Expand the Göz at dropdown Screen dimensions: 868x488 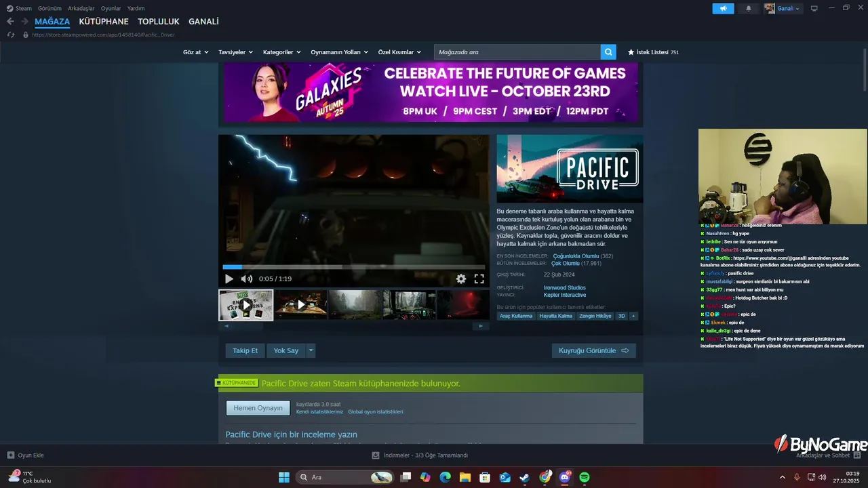pos(195,52)
